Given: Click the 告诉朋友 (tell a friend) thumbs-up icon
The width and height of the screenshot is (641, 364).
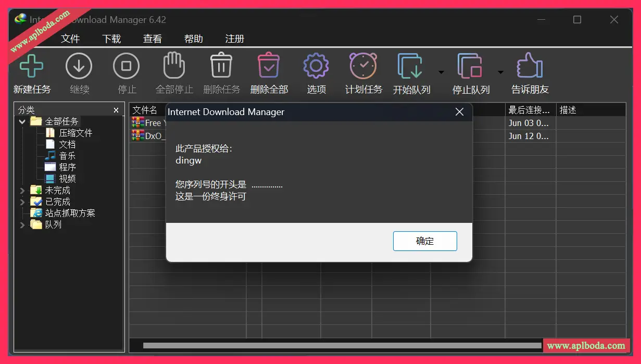Looking at the screenshot, I should click(530, 66).
